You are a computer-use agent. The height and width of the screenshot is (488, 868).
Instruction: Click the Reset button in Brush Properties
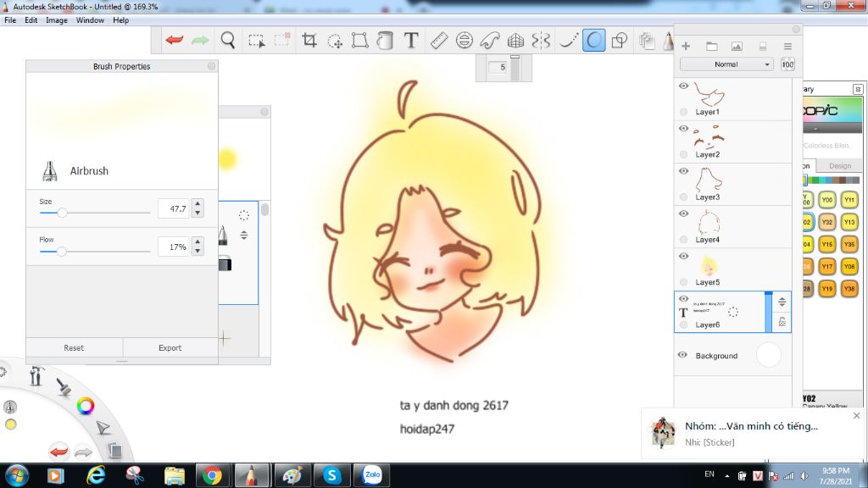tap(74, 347)
